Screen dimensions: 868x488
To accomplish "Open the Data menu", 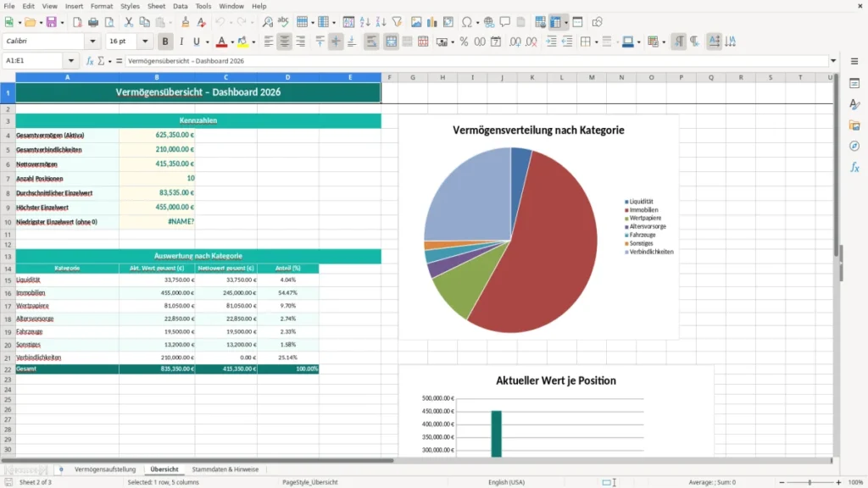I will (x=180, y=6).
